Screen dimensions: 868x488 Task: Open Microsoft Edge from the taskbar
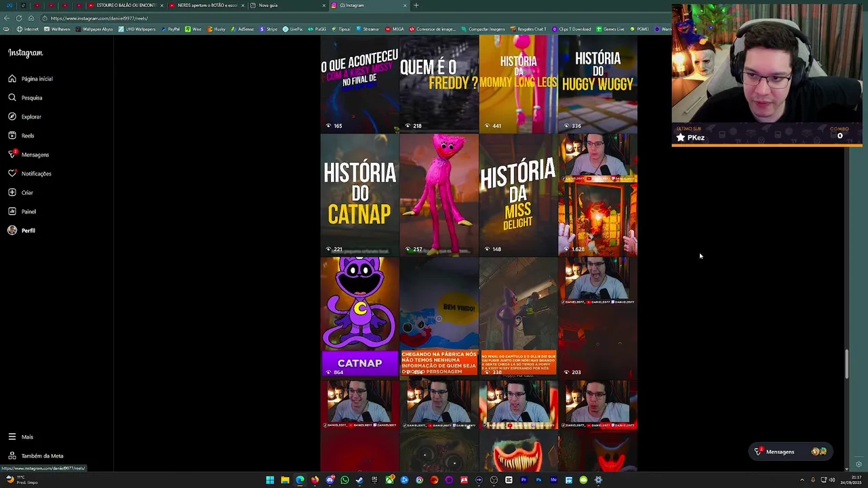300,480
